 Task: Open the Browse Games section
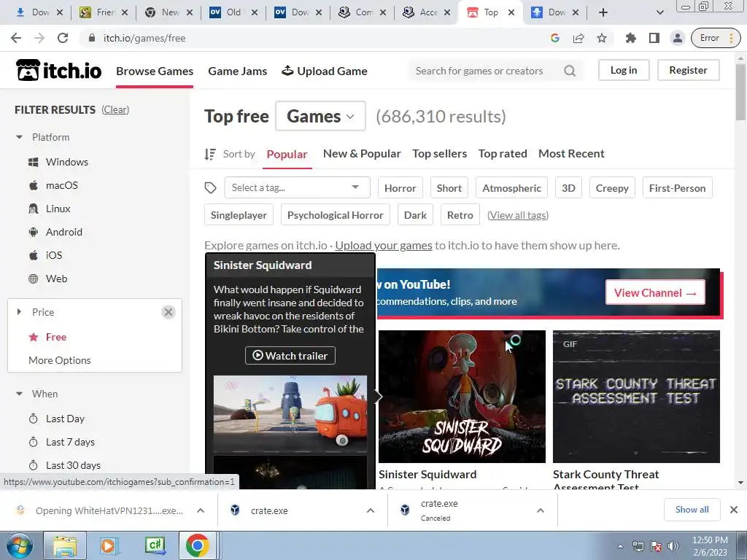155,71
